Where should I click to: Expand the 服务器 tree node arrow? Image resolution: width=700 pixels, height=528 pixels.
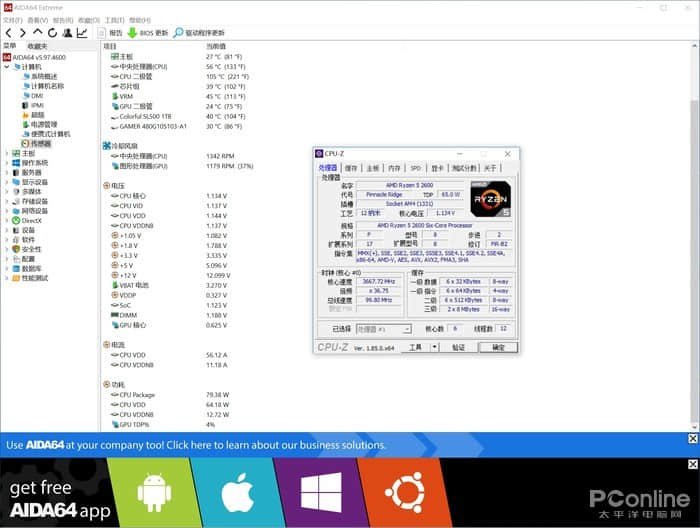click(7, 172)
